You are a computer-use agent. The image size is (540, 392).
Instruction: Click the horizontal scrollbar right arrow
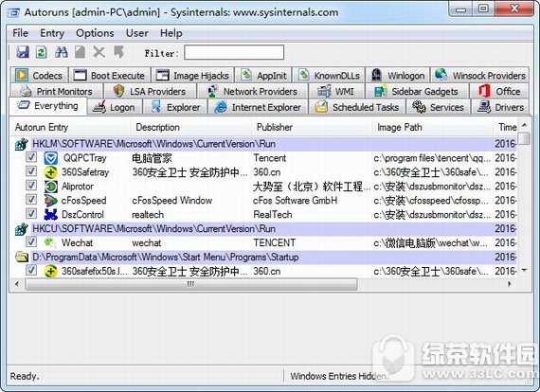coord(510,284)
